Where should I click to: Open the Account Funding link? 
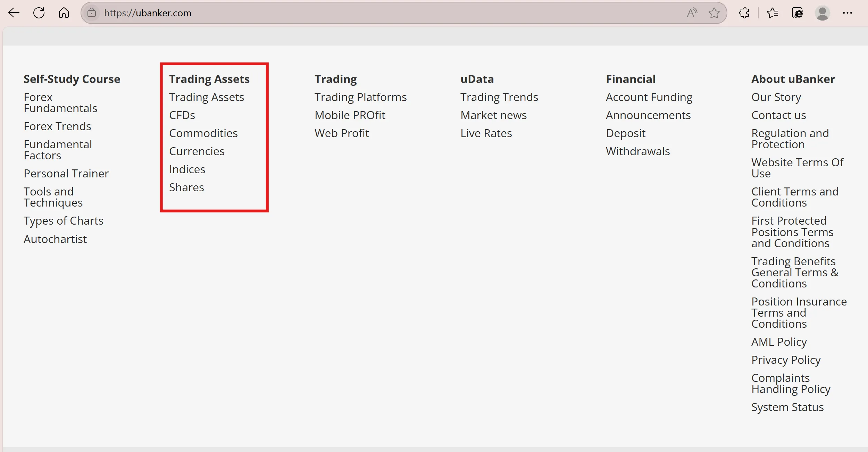[x=649, y=98]
